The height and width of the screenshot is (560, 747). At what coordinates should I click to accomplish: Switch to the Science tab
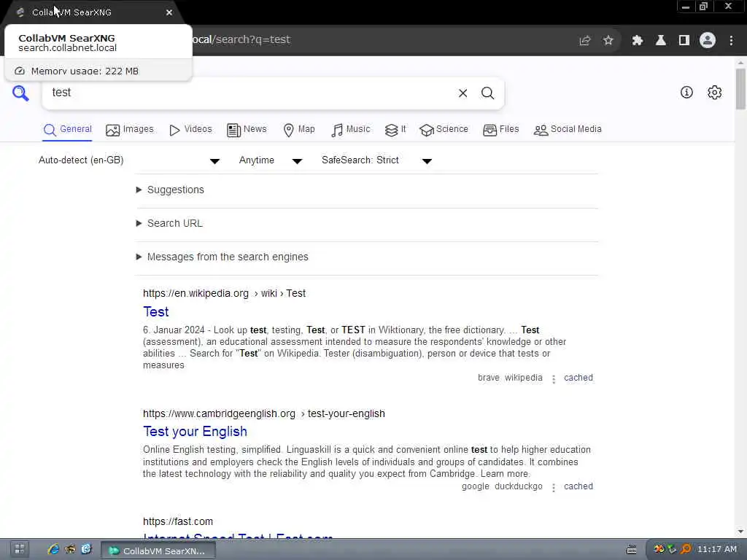click(x=444, y=130)
